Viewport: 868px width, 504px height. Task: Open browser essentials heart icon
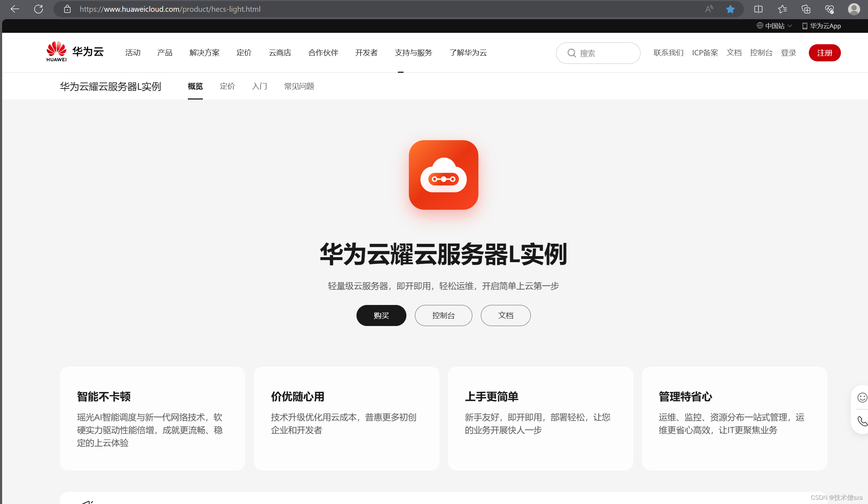point(830,9)
